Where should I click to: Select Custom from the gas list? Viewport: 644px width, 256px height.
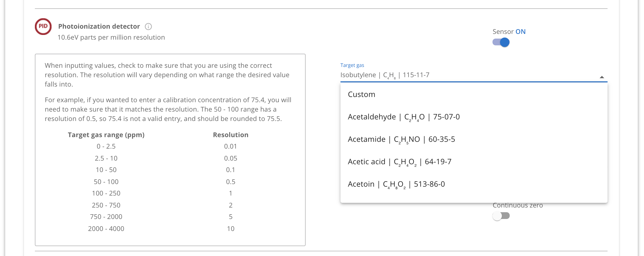[361, 94]
